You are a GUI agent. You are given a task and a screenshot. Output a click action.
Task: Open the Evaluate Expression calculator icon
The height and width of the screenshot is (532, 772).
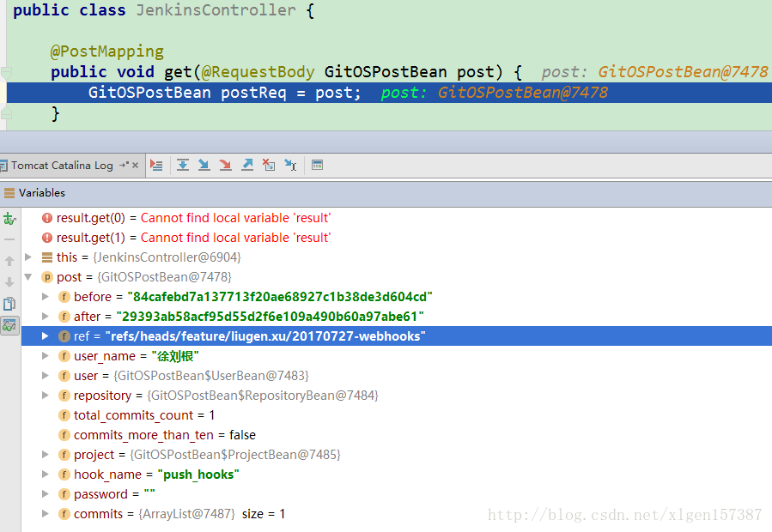(317, 165)
